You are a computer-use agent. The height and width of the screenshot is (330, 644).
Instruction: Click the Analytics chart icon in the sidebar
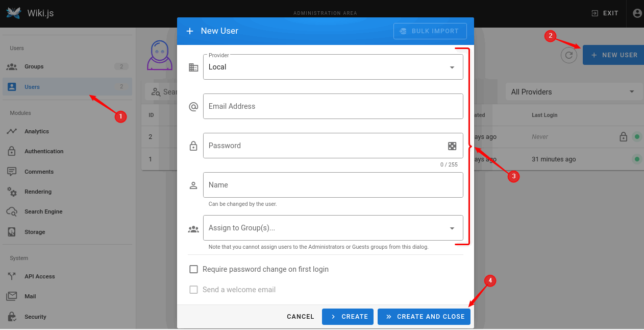pos(12,131)
